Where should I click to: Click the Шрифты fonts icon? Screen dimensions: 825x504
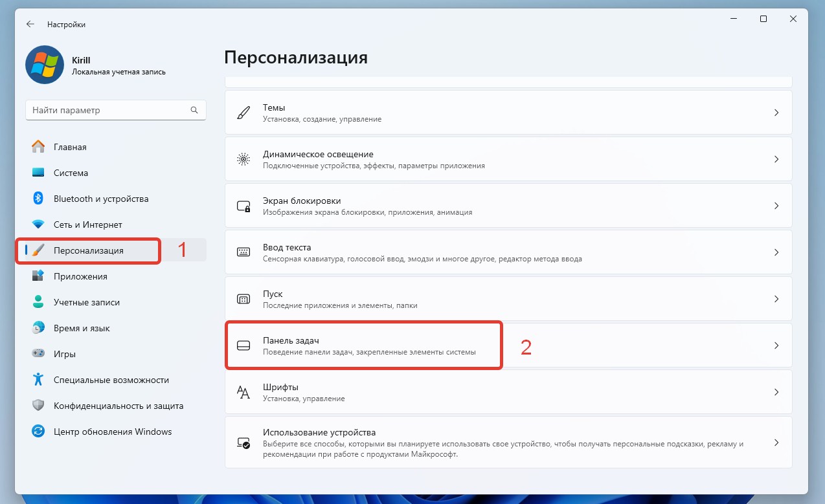[x=243, y=392]
